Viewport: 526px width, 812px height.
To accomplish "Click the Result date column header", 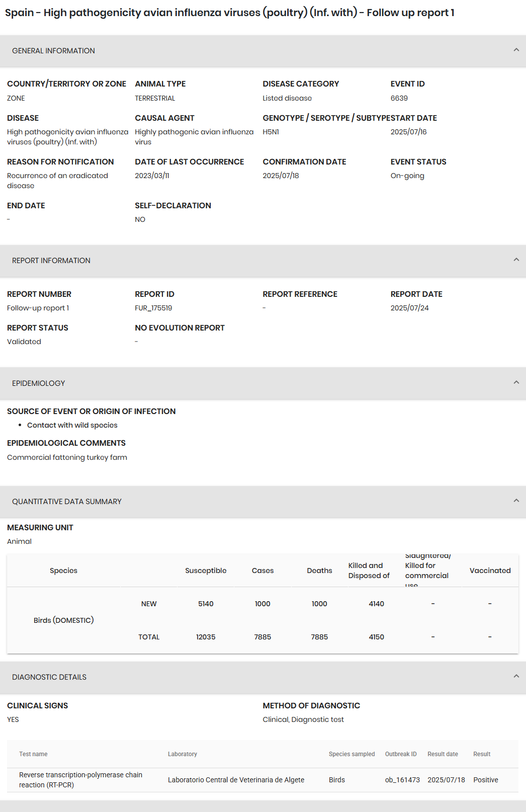I will 443,754.
